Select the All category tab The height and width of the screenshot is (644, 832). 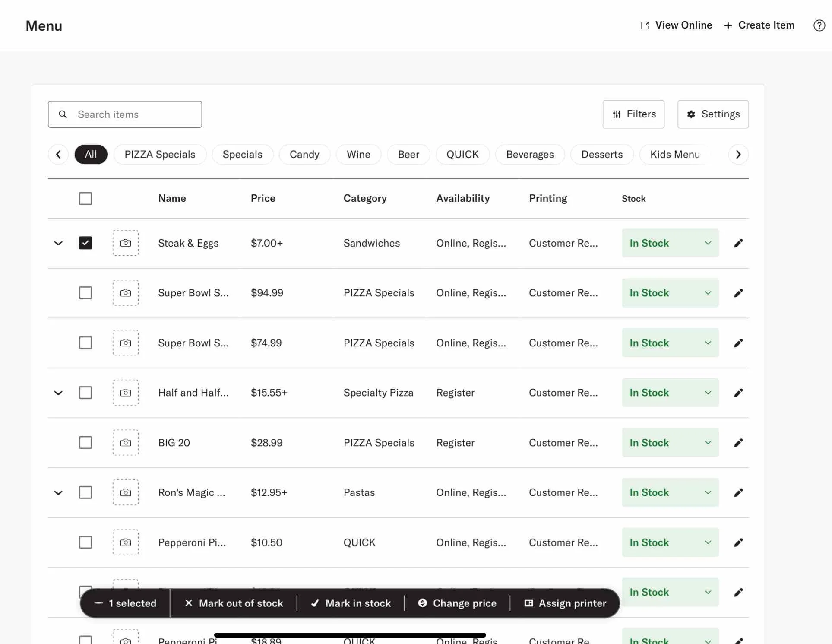(91, 155)
